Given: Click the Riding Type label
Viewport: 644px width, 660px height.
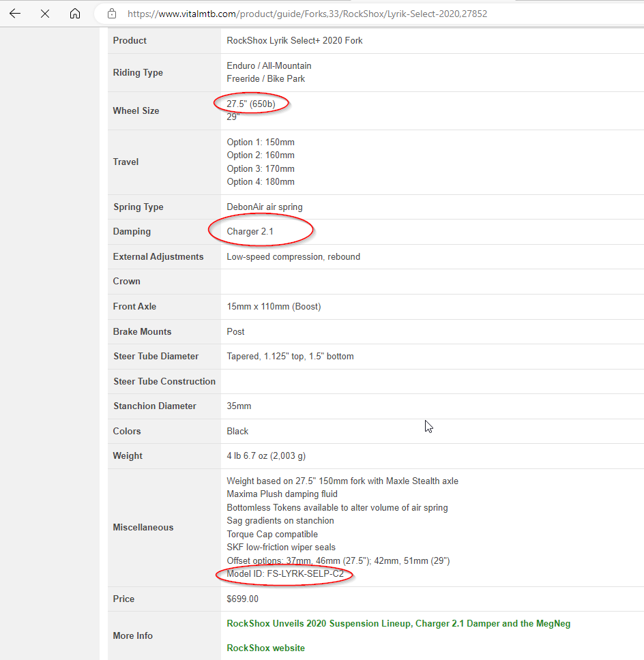Looking at the screenshot, I should pos(138,72).
